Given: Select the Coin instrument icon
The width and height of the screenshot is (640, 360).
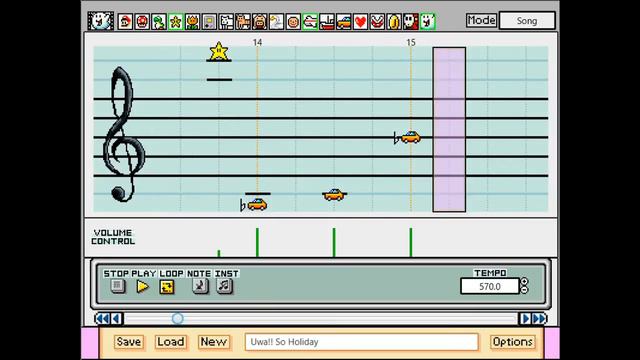Looking at the screenshot, I should point(394,22).
